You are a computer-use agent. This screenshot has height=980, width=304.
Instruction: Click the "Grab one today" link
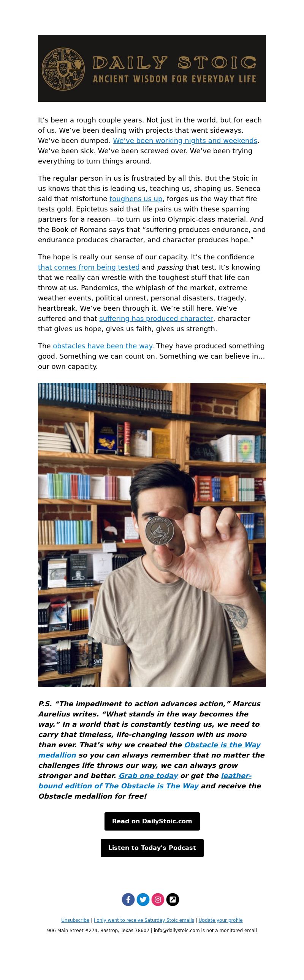click(148, 776)
